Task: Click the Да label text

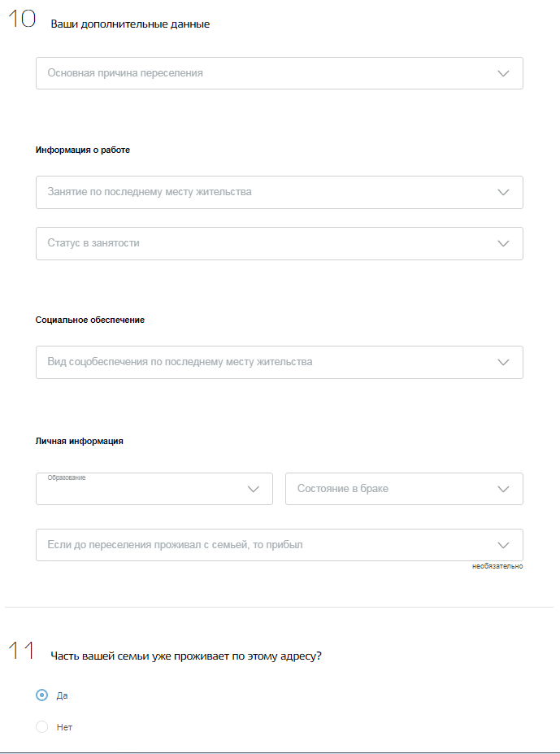Action: tap(62, 695)
